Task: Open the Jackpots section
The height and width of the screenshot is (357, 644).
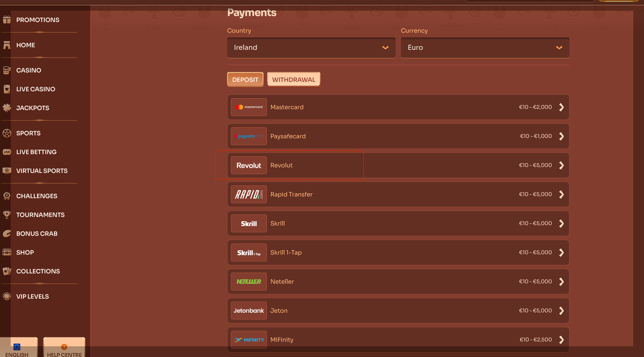Action: coord(33,108)
